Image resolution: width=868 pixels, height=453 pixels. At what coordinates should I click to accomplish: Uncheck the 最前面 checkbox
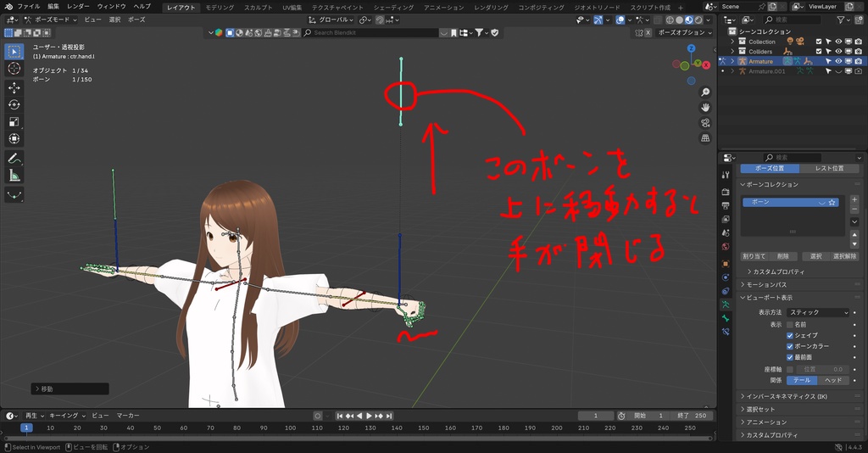pos(790,357)
